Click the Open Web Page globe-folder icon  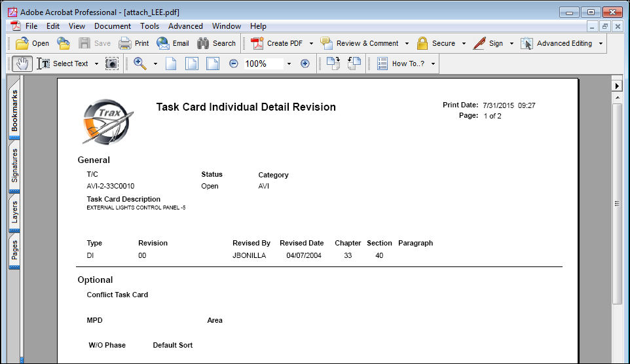tap(64, 43)
